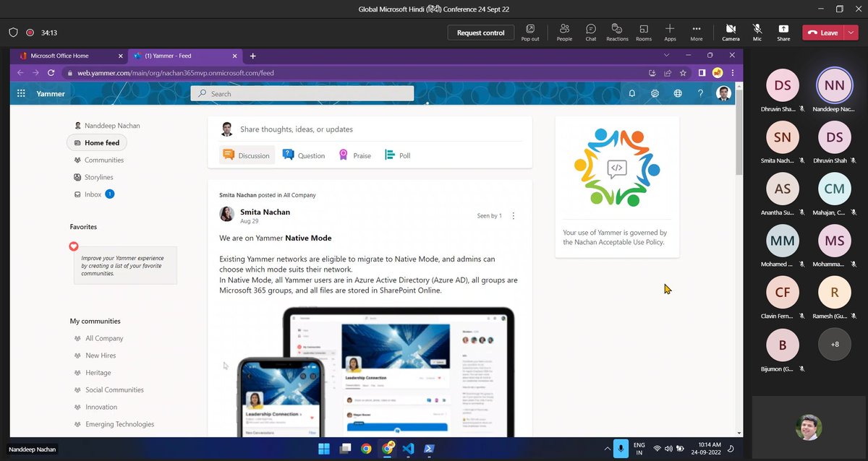Open the Windows Start button
This screenshot has height=461, width=868.
[323, 449]
